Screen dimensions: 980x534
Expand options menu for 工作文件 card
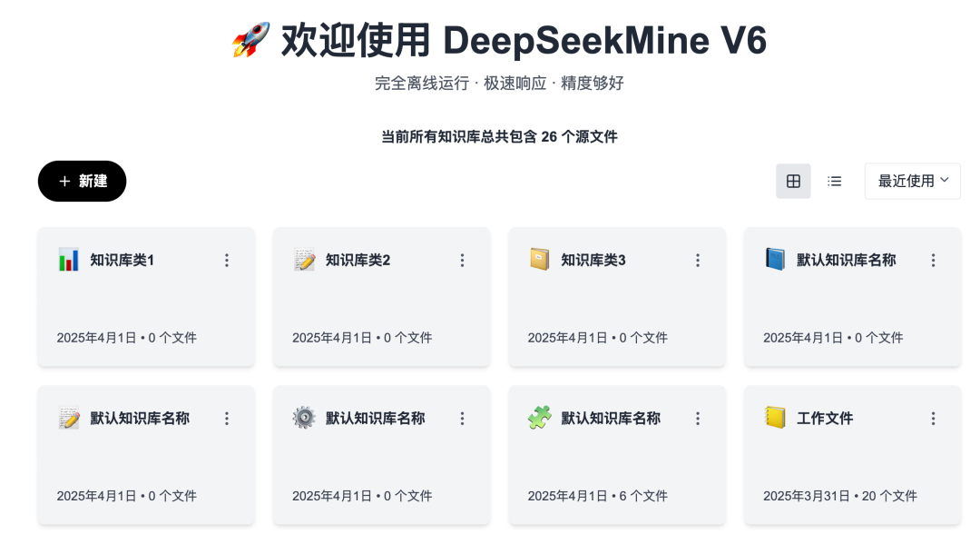tap(933, 419)
